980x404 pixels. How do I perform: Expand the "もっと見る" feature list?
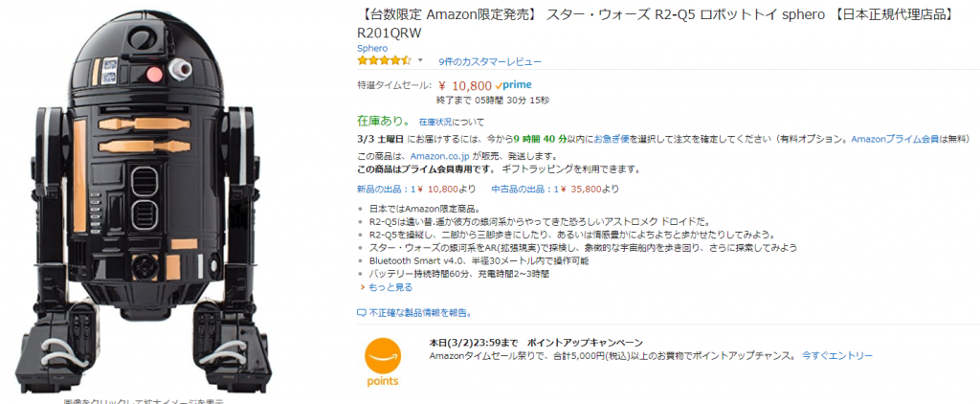click(x=390, y=286)
